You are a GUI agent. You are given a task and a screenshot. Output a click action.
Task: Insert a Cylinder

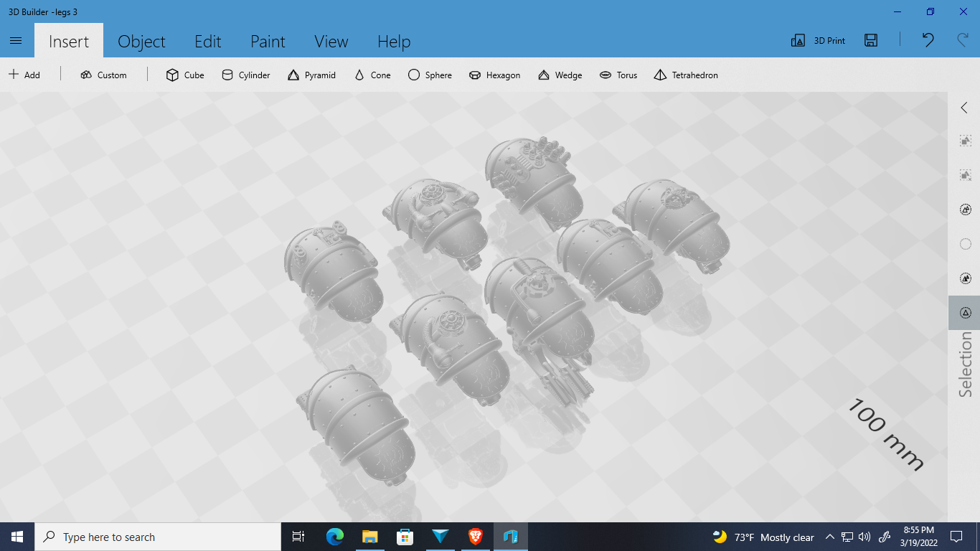click(x=246, y=75)
